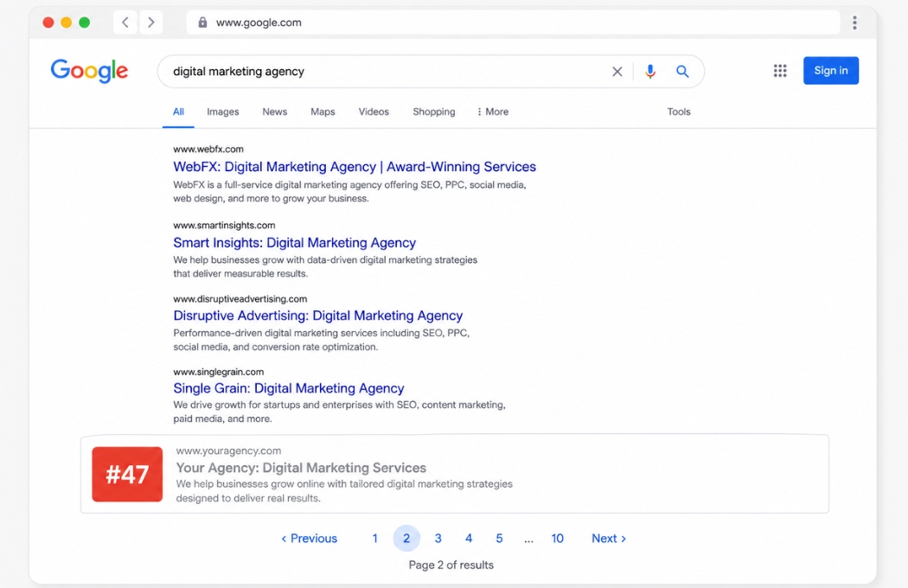The image size is (908, 588).
Task: Click the Google logo
Action: [89, 71]
